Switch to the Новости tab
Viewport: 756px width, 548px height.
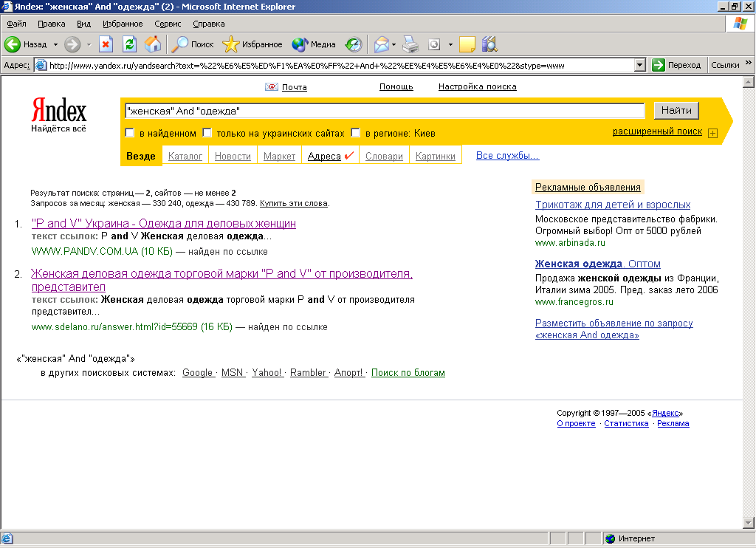[233, 157]
